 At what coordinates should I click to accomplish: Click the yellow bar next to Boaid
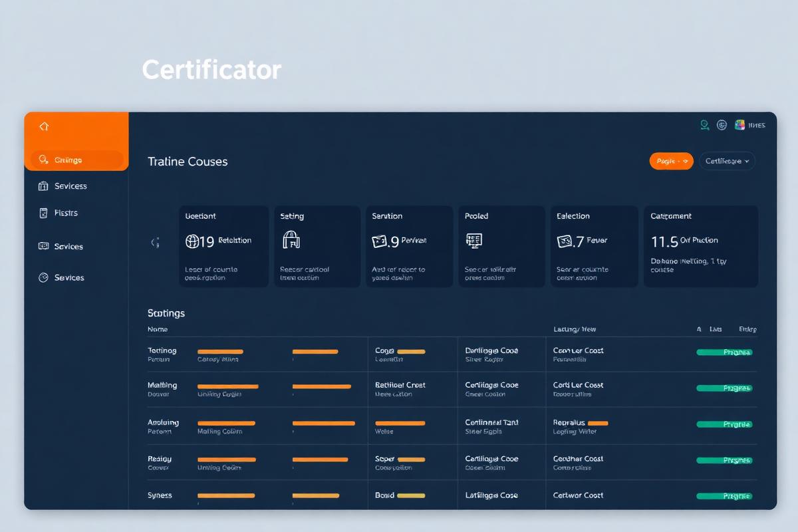click(x=411, y=495)
